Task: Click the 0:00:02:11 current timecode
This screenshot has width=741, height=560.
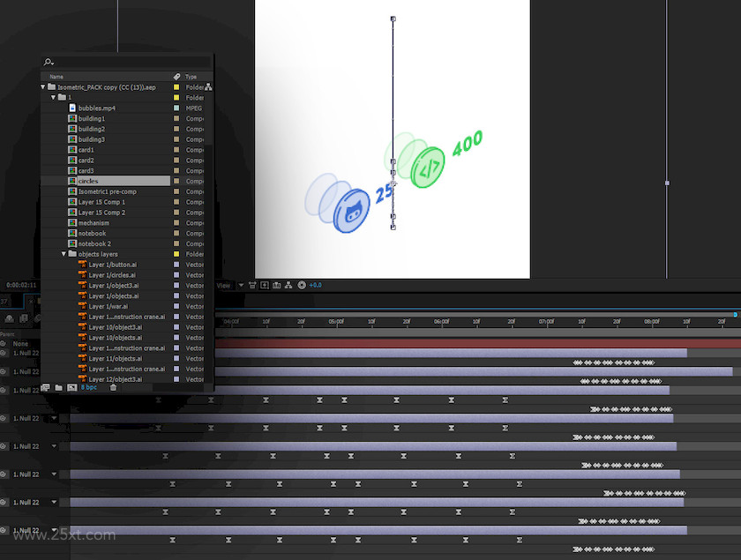Action: tap(21, 285)
